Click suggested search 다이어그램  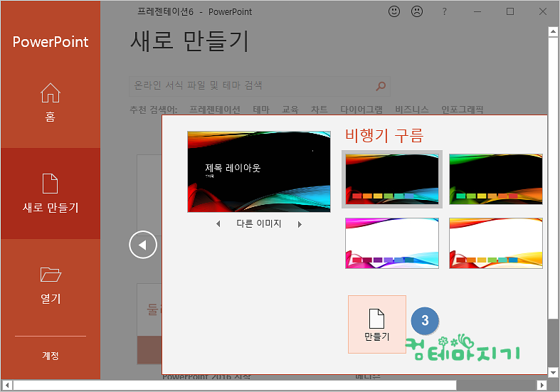pos(361,110)
